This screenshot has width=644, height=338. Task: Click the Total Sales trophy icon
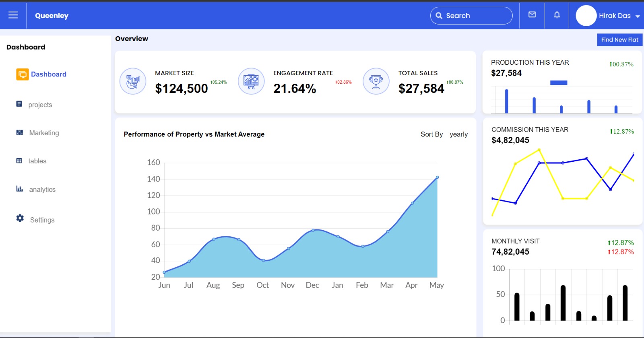coord(376,81)
